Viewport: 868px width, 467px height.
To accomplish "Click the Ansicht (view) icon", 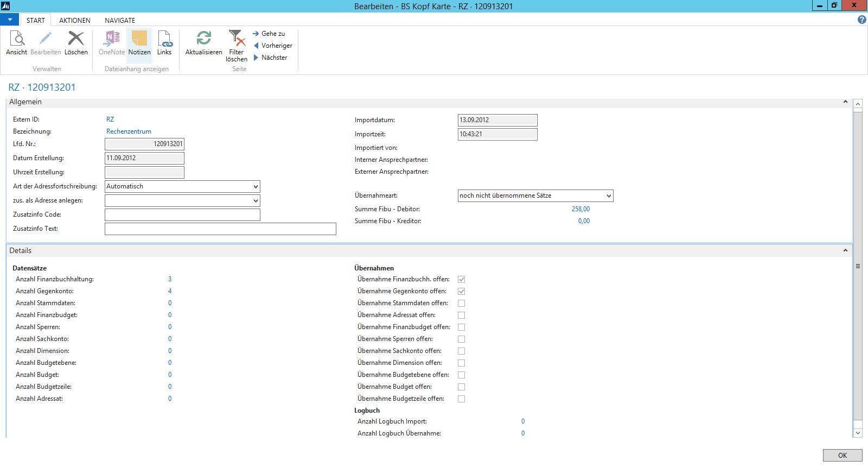I will [17, 43].
